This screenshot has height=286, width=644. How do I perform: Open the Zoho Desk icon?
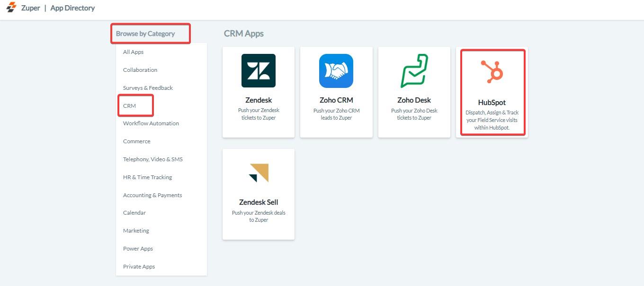click(x=414, y=71)
